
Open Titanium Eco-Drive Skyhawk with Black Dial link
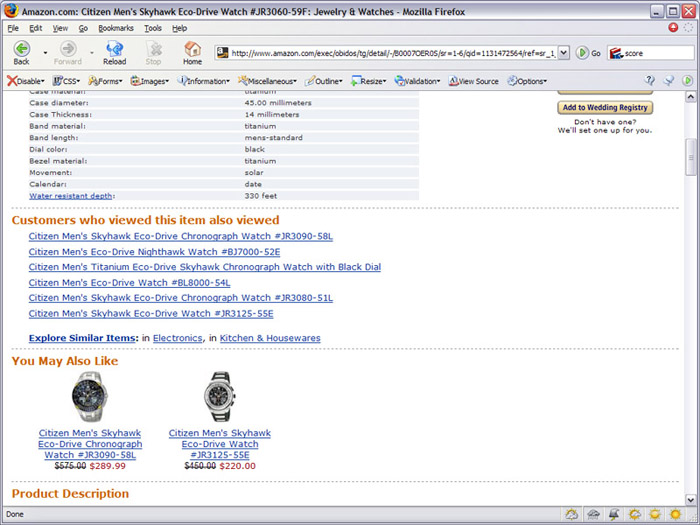[x=204, y=267]
